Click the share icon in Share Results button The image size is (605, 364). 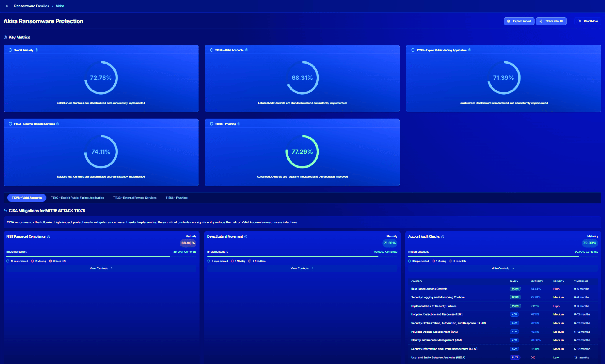[x=541, y=21]
